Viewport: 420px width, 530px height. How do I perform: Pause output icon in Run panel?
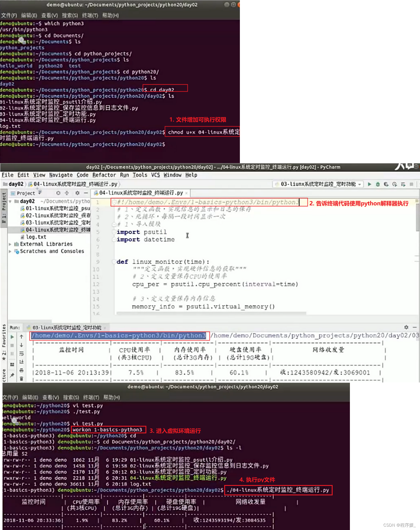(x=12, y=354)
